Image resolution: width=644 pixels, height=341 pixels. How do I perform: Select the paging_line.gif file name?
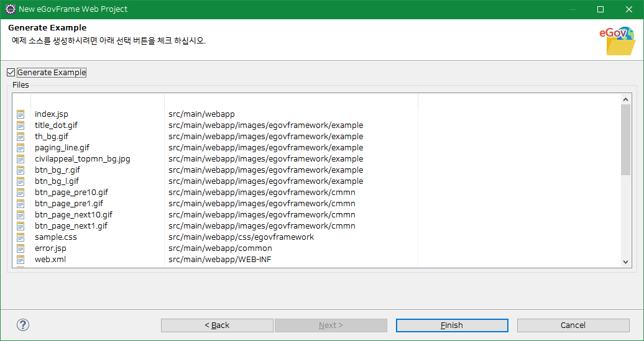62,147
